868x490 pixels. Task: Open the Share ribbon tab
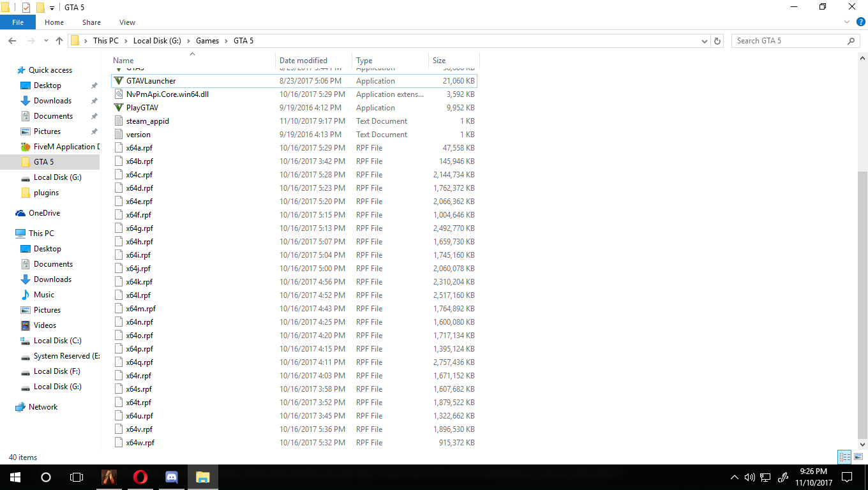[91, 22]
